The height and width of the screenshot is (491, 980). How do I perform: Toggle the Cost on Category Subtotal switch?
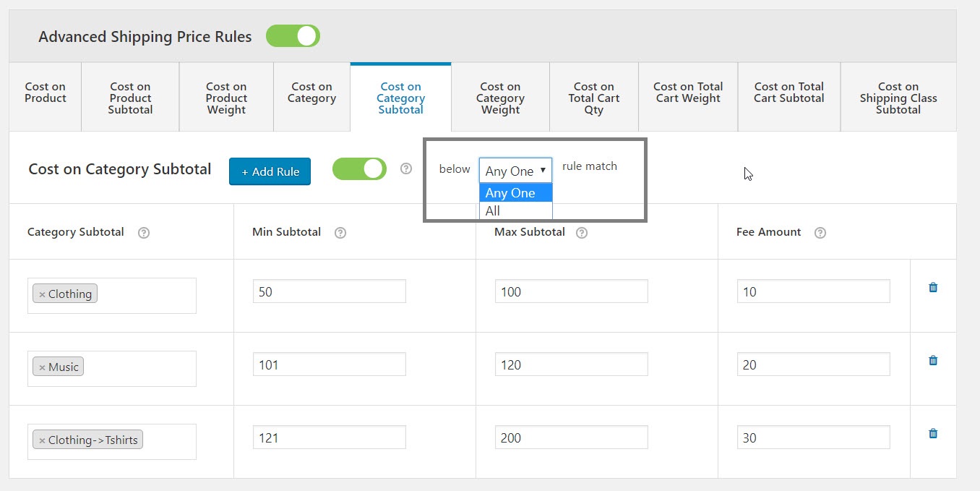tap(359, 168)
